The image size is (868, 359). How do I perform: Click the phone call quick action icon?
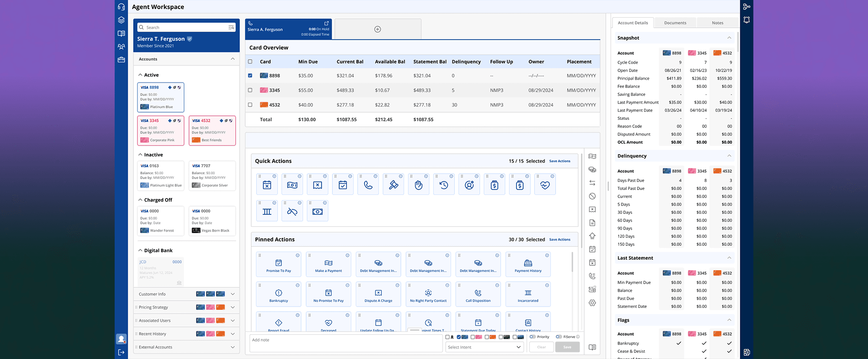(368, 185)
